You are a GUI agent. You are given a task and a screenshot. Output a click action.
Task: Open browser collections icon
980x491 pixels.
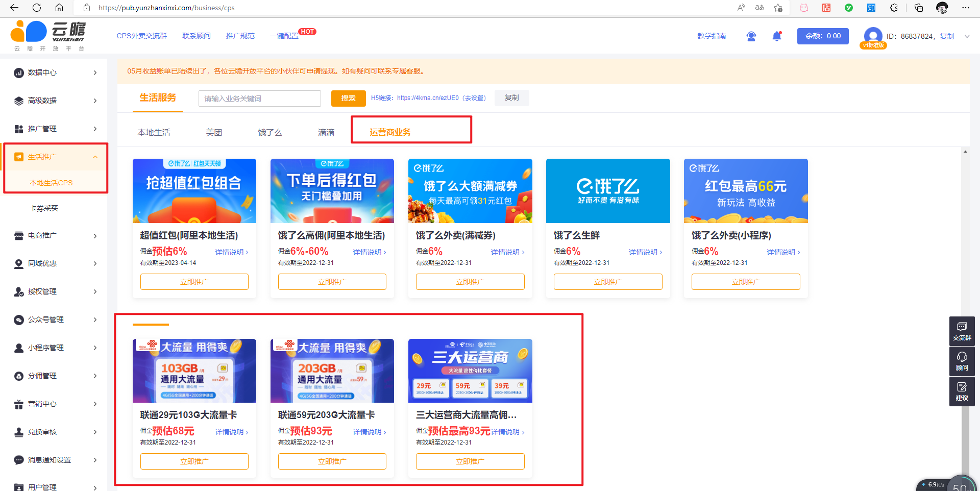(919, 8)
